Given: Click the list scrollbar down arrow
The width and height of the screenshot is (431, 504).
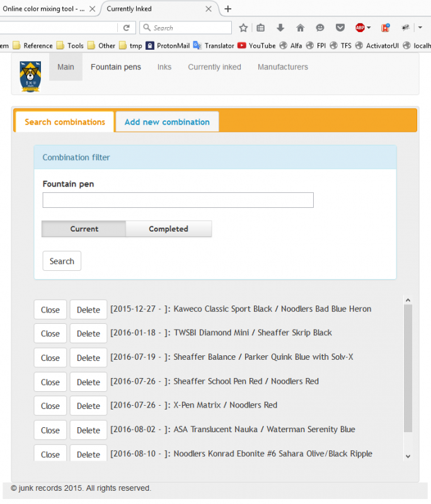Looking at the screenshot, I should [408, 455].
